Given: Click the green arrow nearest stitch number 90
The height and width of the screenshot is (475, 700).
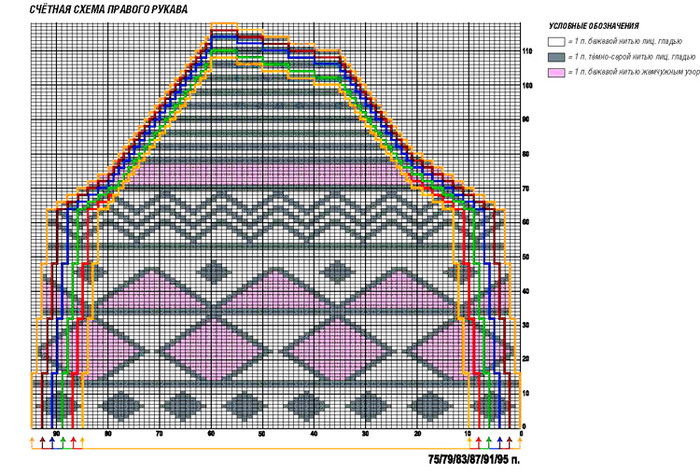Looking at the screenshot, I should [x=63, y=442].
